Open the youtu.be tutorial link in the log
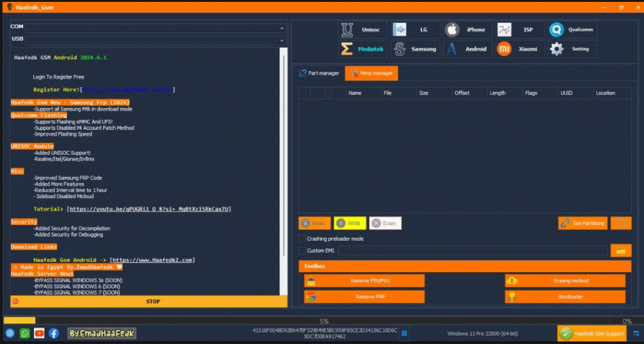Image resolution: width=644 pixels, height=344 pixels. (149, 209)
